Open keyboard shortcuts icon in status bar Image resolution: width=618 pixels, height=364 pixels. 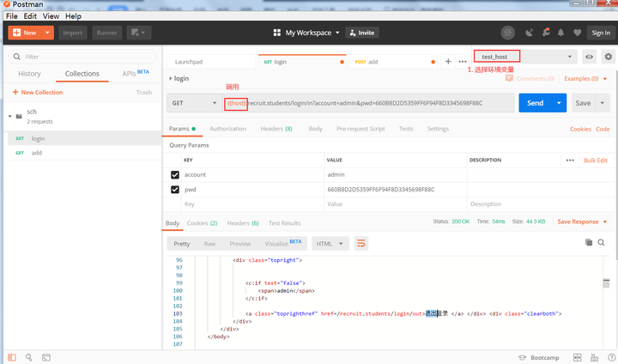(594, 358)
